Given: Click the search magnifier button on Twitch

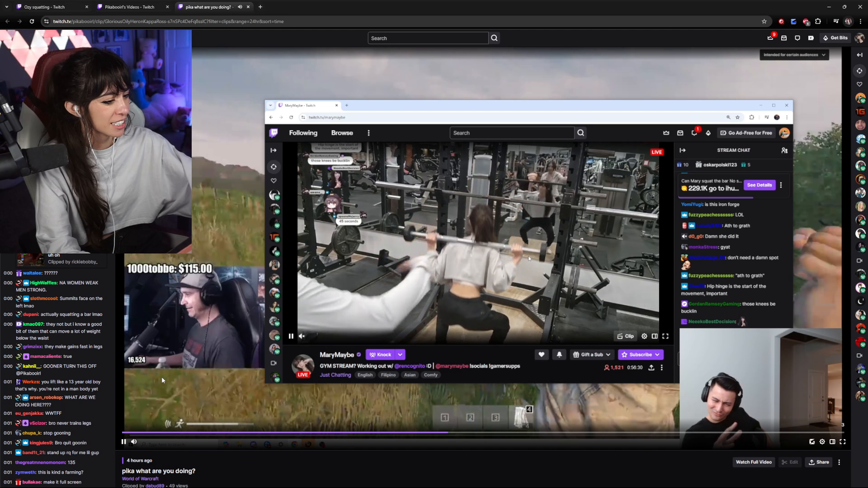Looking at the screenshot, I should click(x=494, y=38).
